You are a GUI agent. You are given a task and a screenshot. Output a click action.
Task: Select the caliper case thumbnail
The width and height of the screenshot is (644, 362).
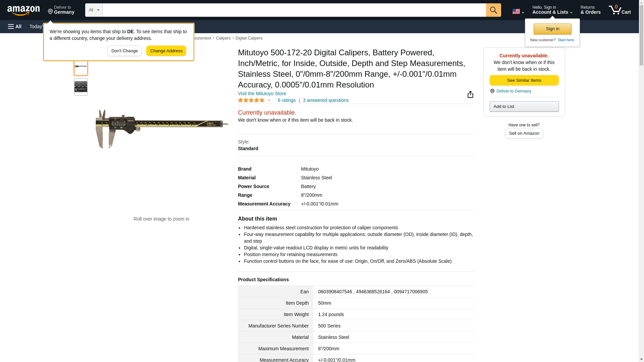[x=80, y=87]
